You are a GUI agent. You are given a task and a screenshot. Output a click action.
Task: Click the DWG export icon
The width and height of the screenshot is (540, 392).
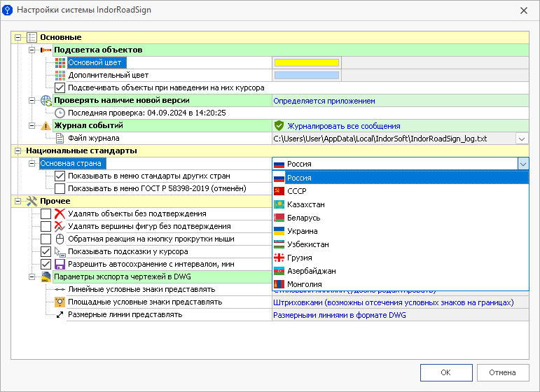point(46,276)
